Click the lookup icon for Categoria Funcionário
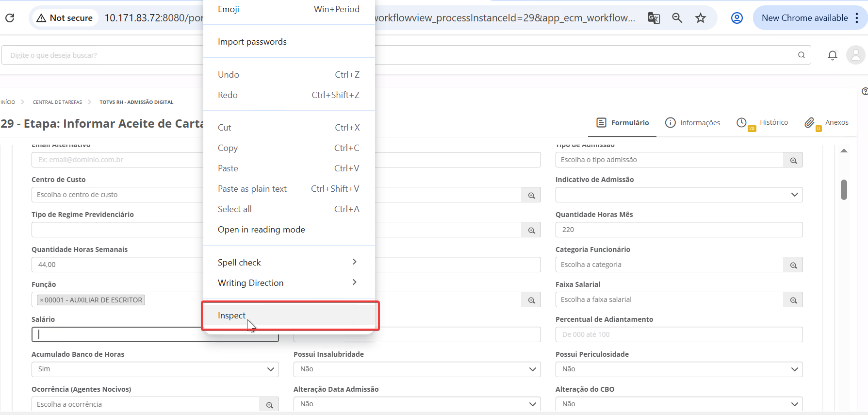This screenshot has width=868, height=415. tap(793, 265)
